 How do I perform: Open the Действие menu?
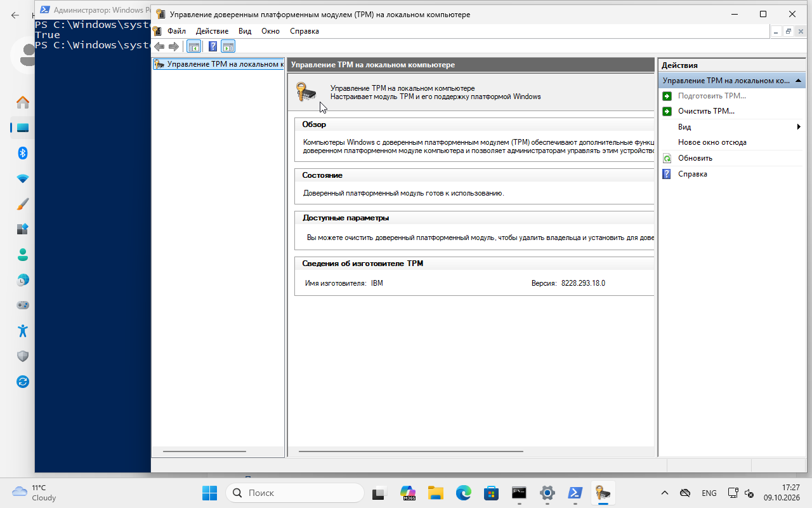pos(212,31)
